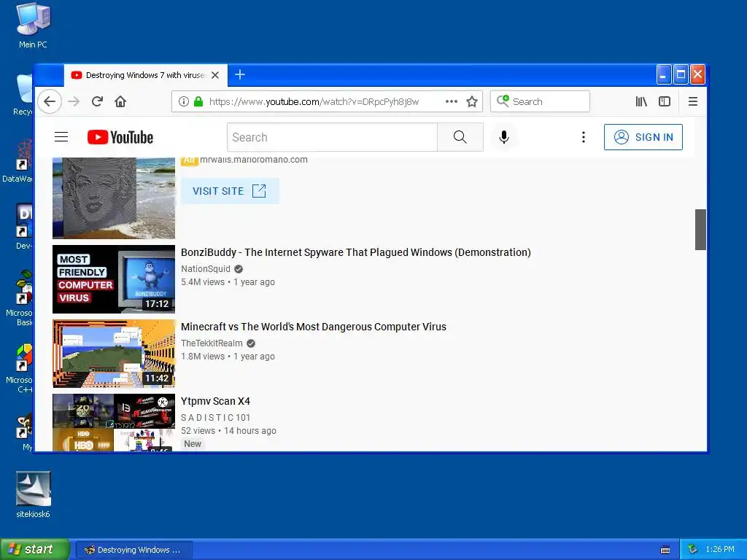Viewport: 747px width, 560px height.
Task: Click the Firefox toolbar Search box
Action: pos(541,101)
